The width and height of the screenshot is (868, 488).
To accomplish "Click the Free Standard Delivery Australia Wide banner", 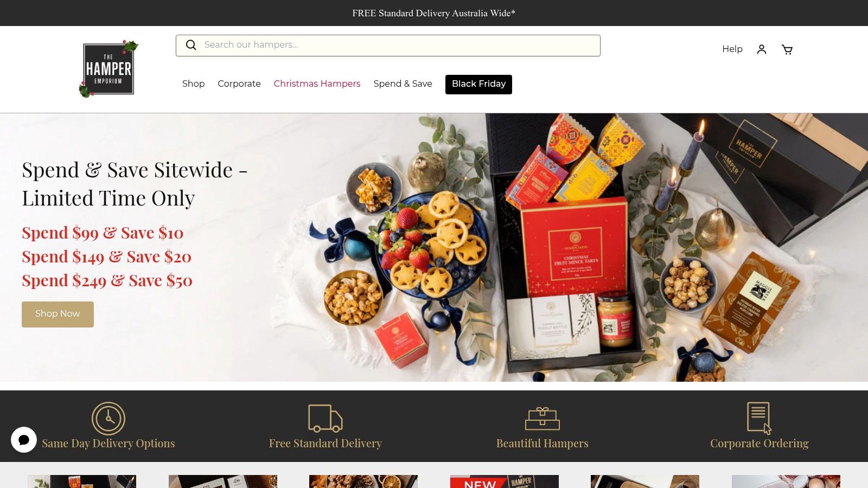I will coord(434,13).
